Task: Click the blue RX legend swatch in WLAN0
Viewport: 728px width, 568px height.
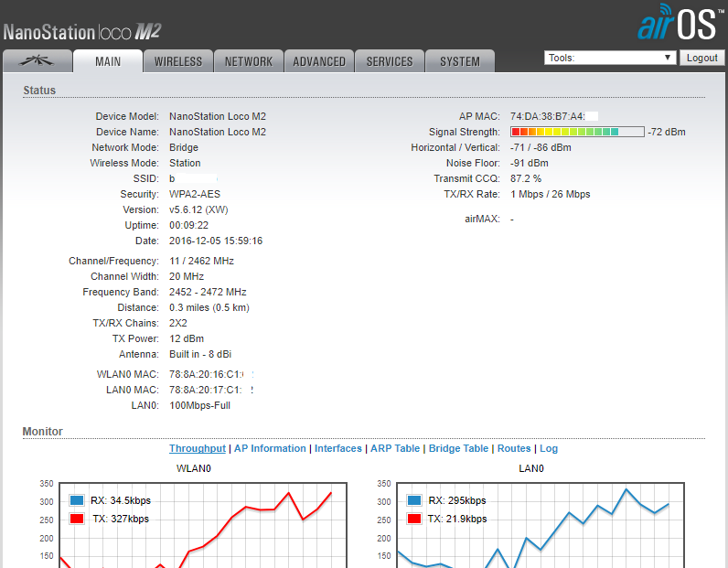Action: tap(78, 500)
